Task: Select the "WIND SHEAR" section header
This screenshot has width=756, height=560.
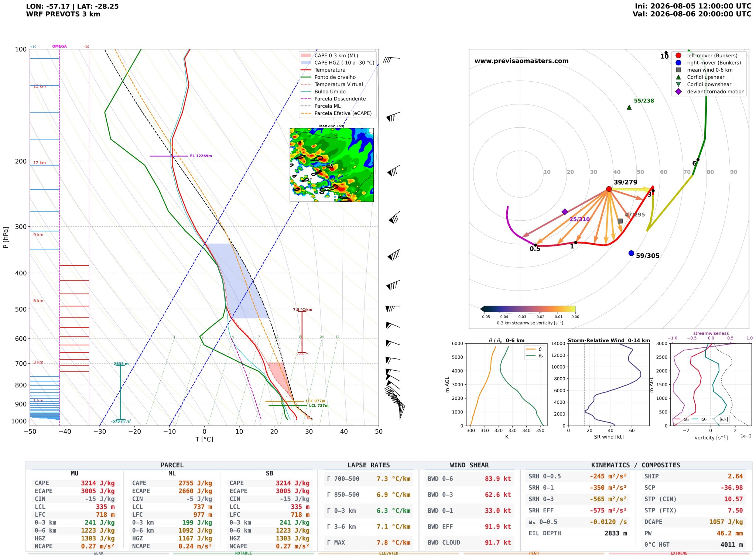Action: tap(469, 465)
